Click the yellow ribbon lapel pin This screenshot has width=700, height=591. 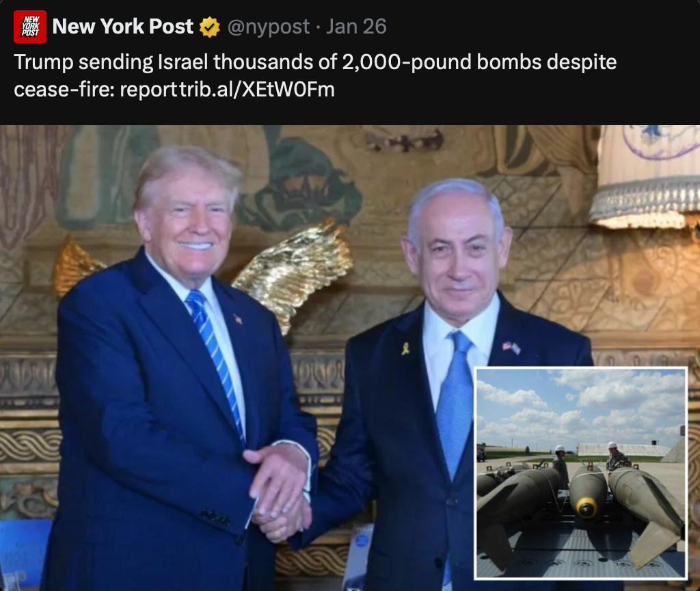point(405,348)
